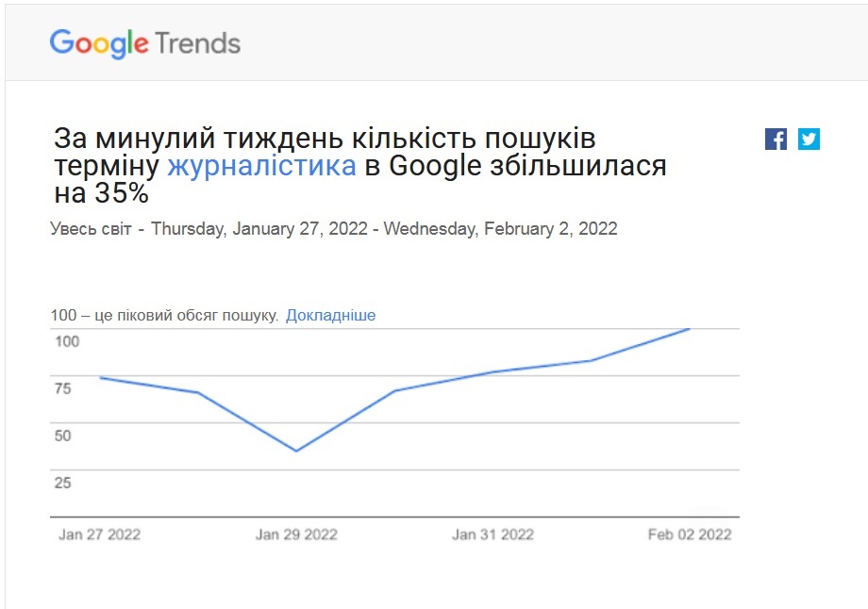Image resolution: width=868 pixels, height=609 pixels.
Task: Click the 100 value on the y-axis
Action: point(67,341)
